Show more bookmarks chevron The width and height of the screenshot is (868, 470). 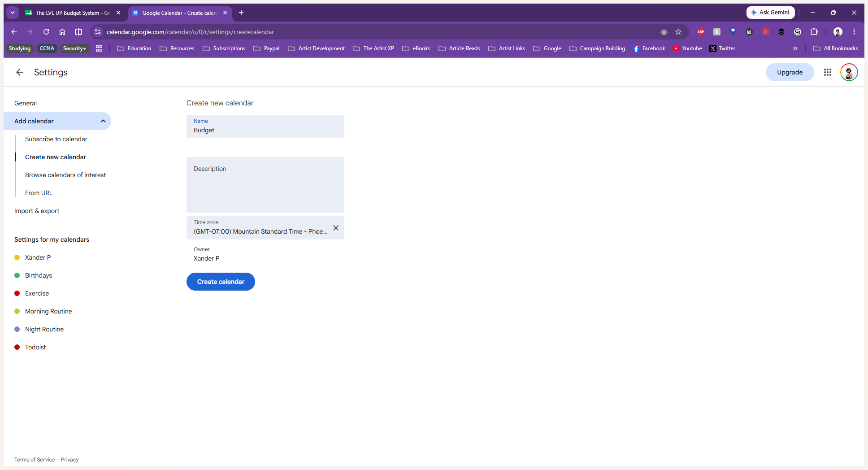tap(795, 48)
